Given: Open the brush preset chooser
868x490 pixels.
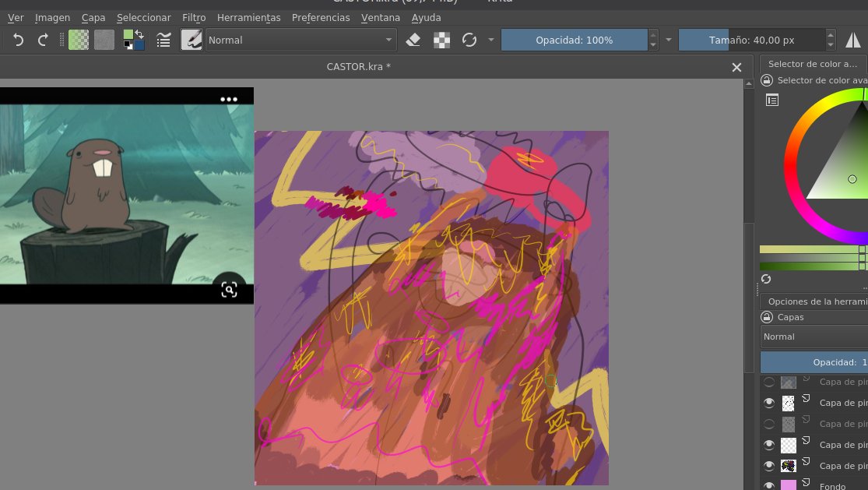Looking at the screenshot, I should click(x=192, y=40).
